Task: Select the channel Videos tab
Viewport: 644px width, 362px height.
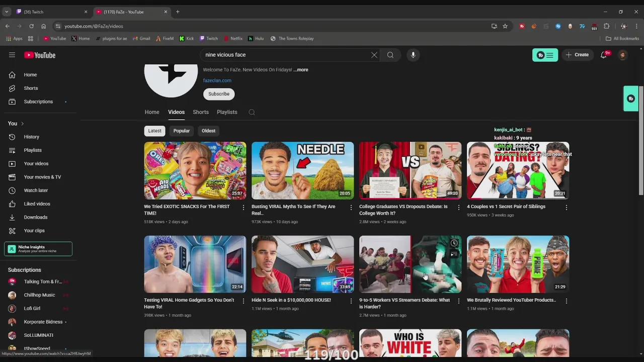Action: pos(176,112)
